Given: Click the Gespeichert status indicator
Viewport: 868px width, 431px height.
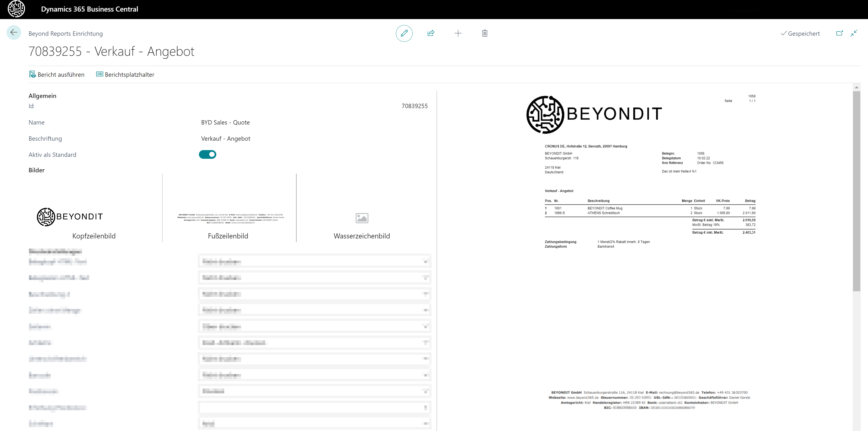Looking at the screenshot, I should point(800,33).
